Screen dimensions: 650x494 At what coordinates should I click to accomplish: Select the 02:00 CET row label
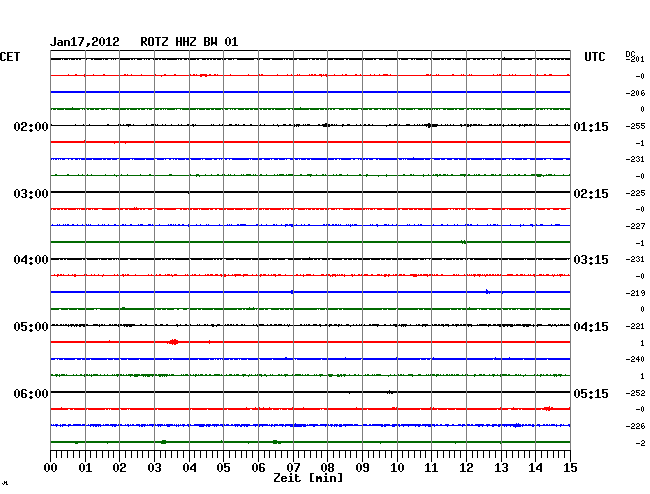tap(31, 127)
